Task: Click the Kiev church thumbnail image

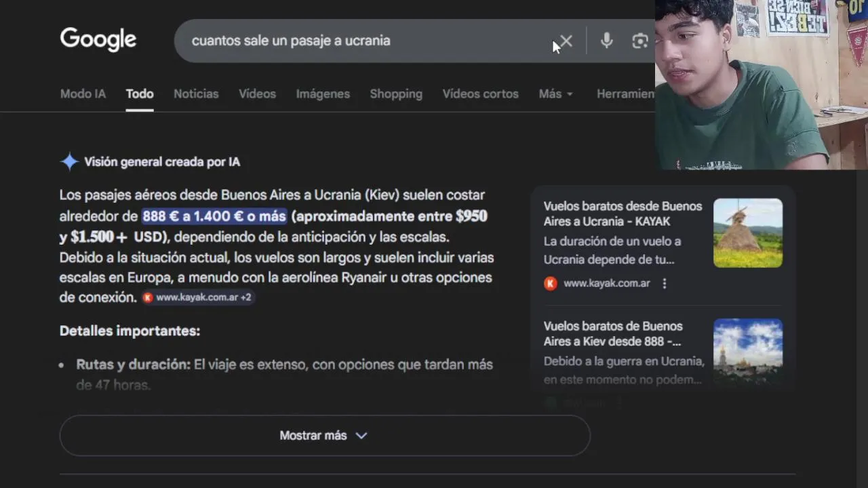Action: [x=748, y=350]
